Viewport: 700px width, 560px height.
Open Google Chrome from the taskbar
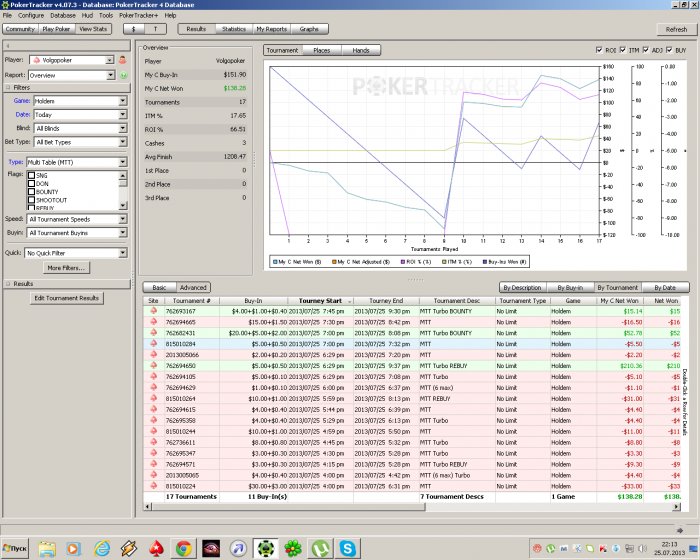click(x=183, y=548)
